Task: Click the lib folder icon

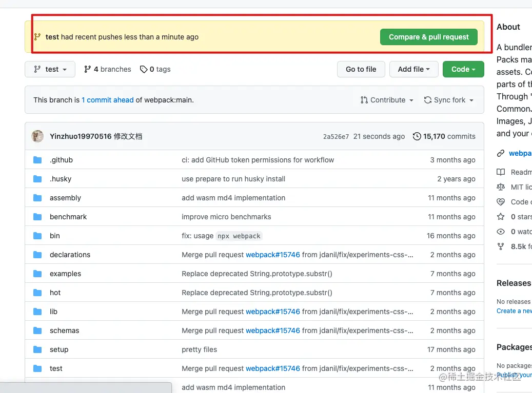Action: click(x=37, y=312)
